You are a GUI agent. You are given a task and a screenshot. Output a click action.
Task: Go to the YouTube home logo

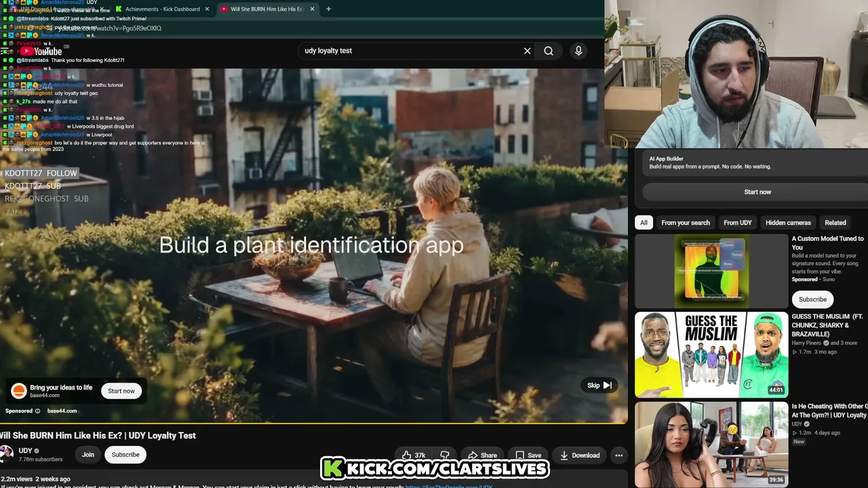(41, 51)
